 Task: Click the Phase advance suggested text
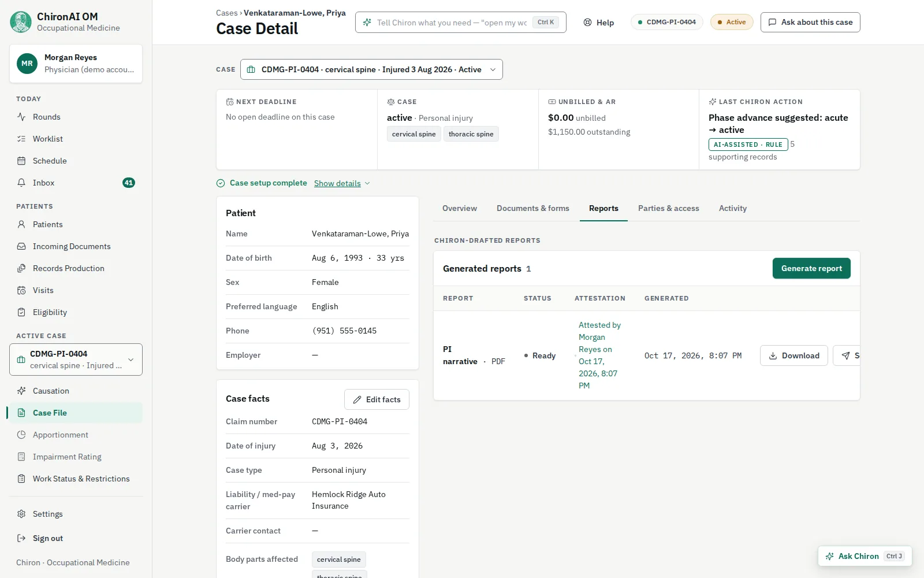(778, 124)
